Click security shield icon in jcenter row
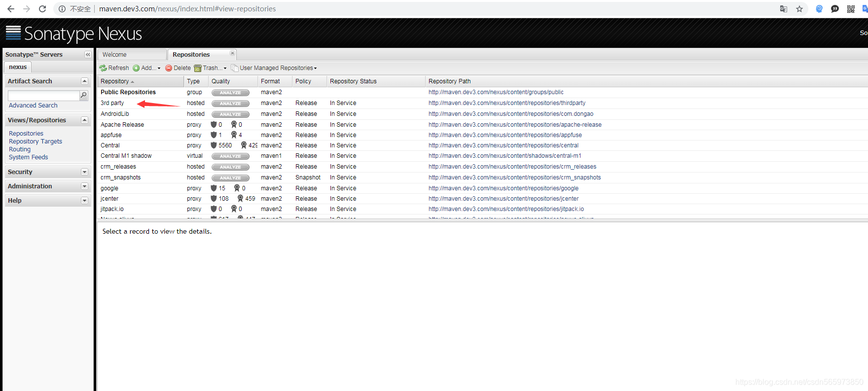 (x=214, y=199)
